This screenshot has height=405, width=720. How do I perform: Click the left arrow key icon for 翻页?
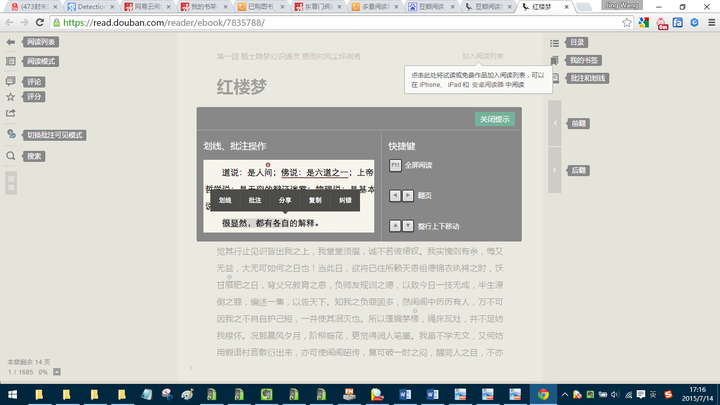point(395,196)
